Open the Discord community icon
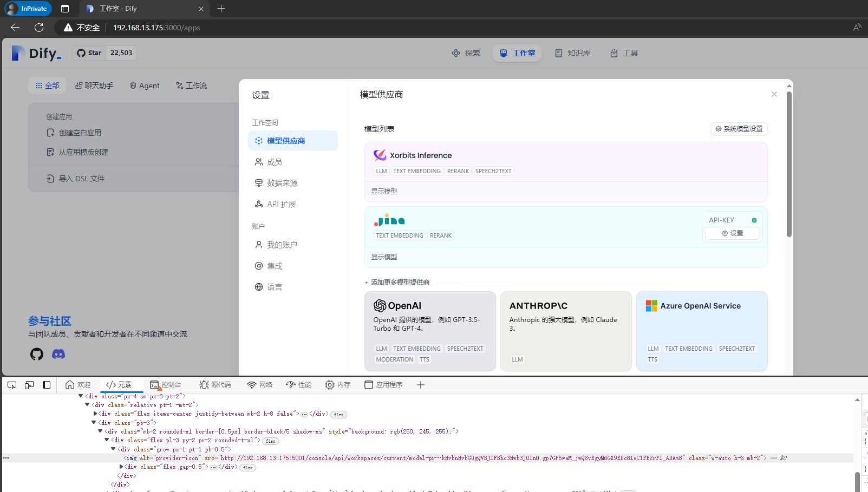This screenshot has width=868, height=492. [58, 354]
